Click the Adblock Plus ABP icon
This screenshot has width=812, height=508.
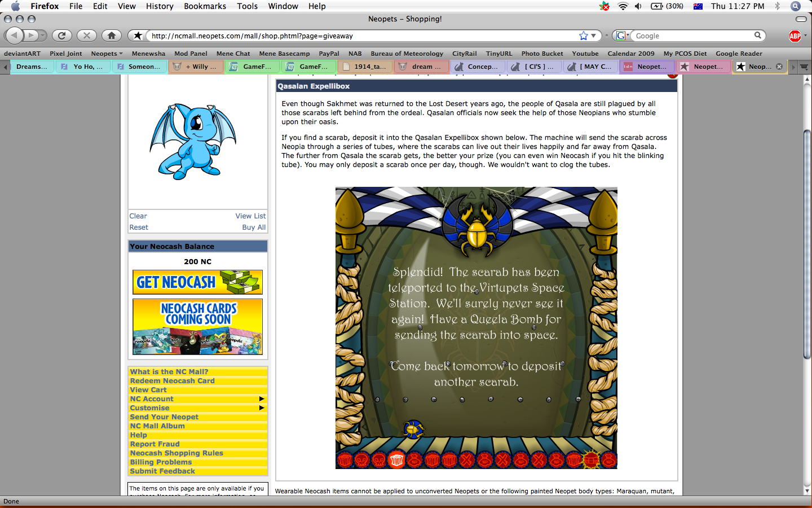pyautogui.click(x=795, y=36)
